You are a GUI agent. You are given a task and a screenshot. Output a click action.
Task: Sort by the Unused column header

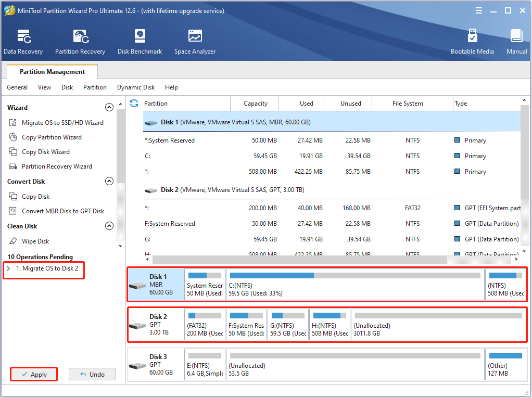coord(348,104)
